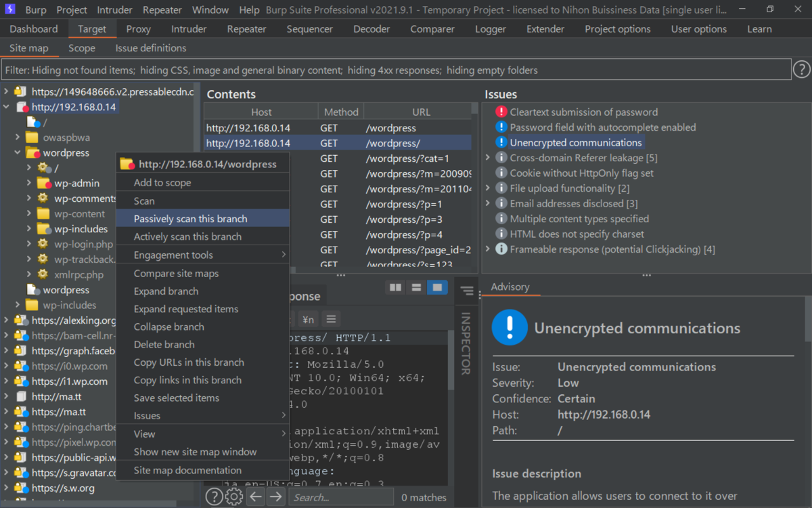
Task: Toggle the ¥n non-printable characters button
Action: pos(309,318)
